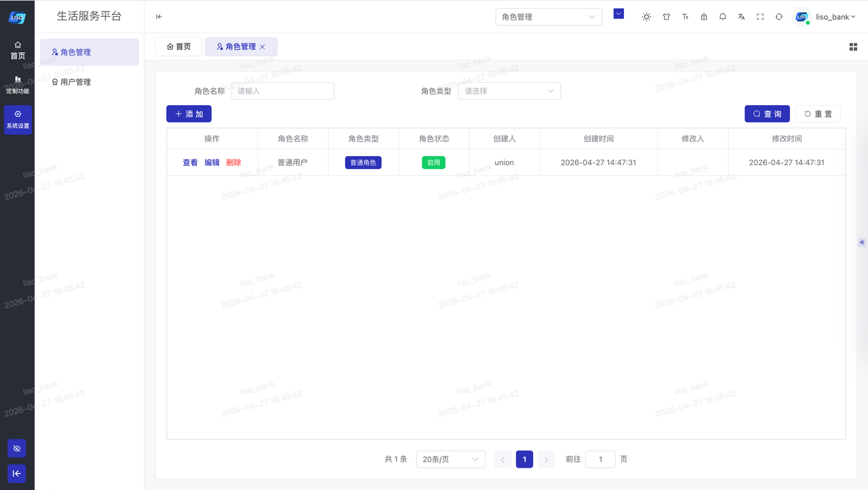Image resolution: width=868 pixels, height=490 pixels.
Task: Click the 修改时间 column header
Action: point(787,138)
